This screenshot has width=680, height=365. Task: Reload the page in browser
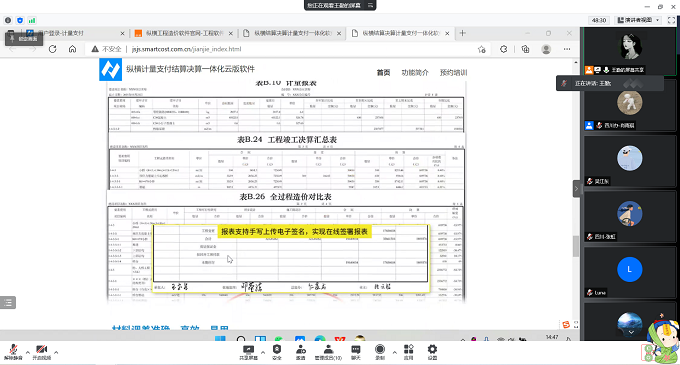click(x=52, y=49)
